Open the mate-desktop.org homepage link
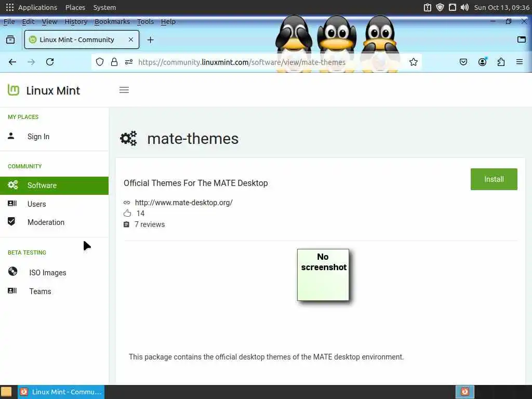Image resolution: width=532 pixels, height=399 pixels. click(183, 203)
